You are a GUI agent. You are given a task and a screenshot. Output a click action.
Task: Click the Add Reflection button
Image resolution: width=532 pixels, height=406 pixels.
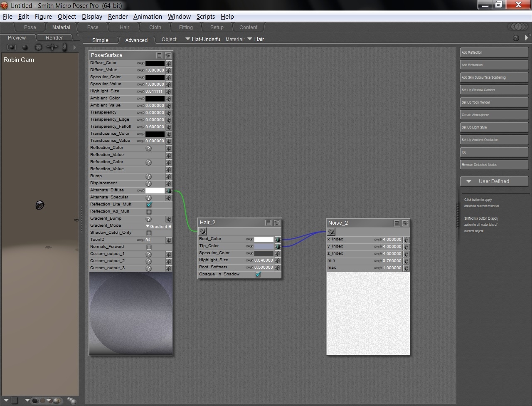tap(494, 52)
